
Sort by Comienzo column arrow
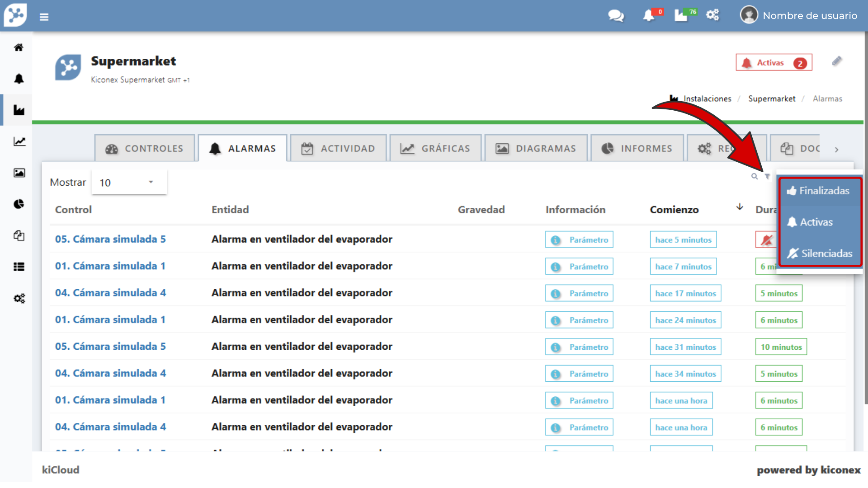[740, 207]
